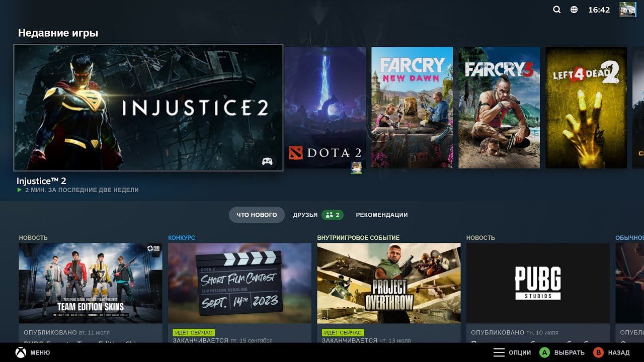Open the Dota 2 game cover
Screen dimensions: 644x362
click(326, 108)
